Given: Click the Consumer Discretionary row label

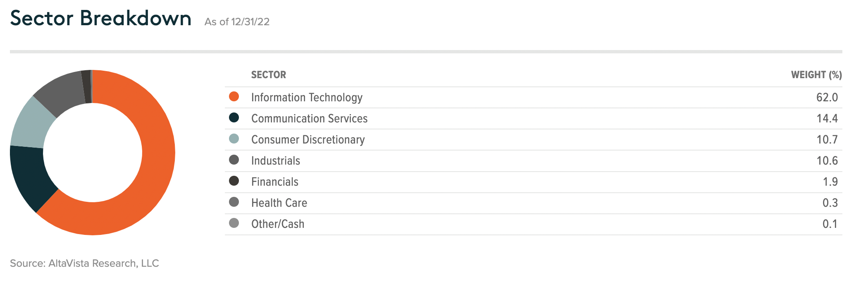Looking at the screenshot, I should pyautogui.click(x=308, y=140).
